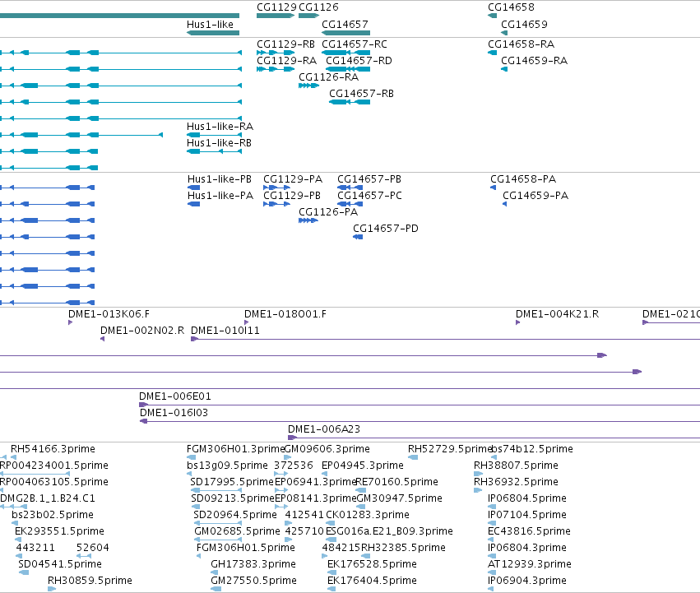Click EST AT12939.3prime
Viewport: 700px width, 593px height.
click(530, 564)
